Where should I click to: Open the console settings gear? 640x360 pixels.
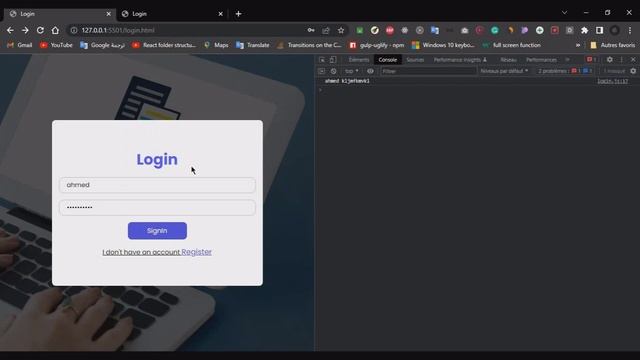click(x=633, y=71)
